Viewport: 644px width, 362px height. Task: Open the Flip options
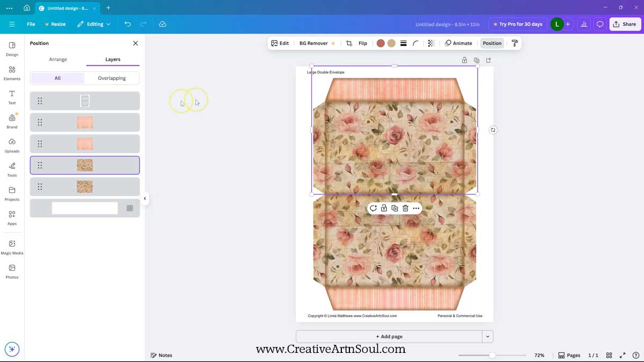point(363,43)
